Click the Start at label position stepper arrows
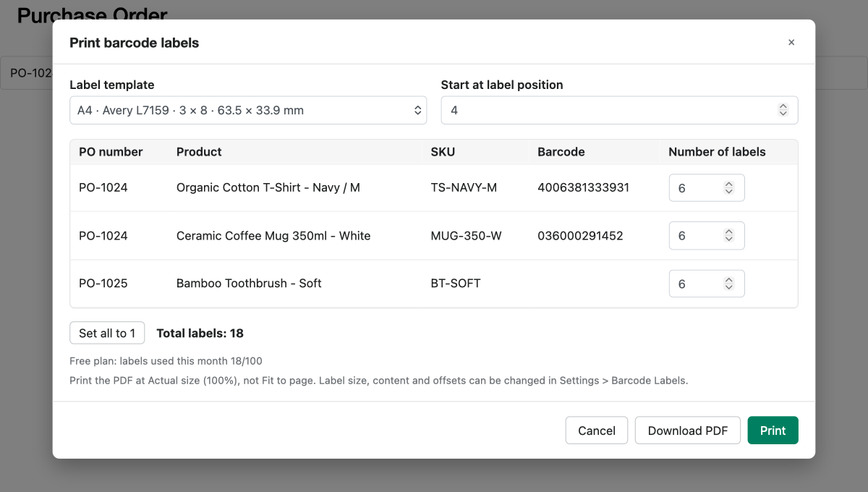Screen dimensions: 868x492 (783, 111)
